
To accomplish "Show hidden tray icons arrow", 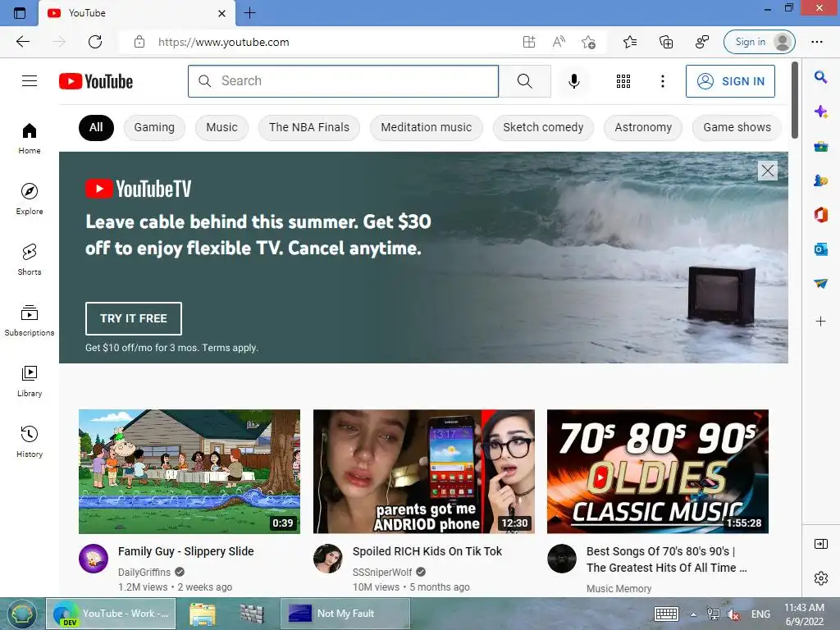I will coord(693,614).
